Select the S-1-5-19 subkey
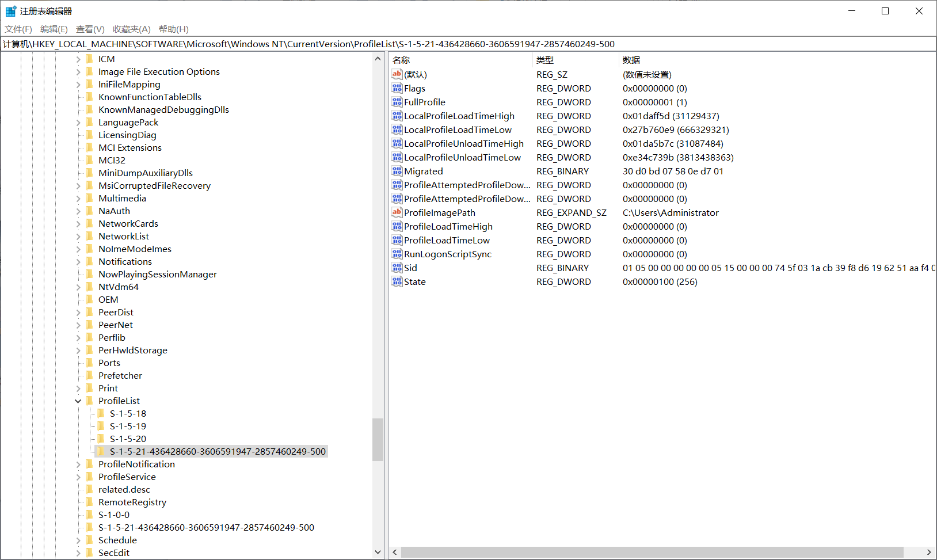The height and width of the screenshot is (560, 937). coord(128,426)
